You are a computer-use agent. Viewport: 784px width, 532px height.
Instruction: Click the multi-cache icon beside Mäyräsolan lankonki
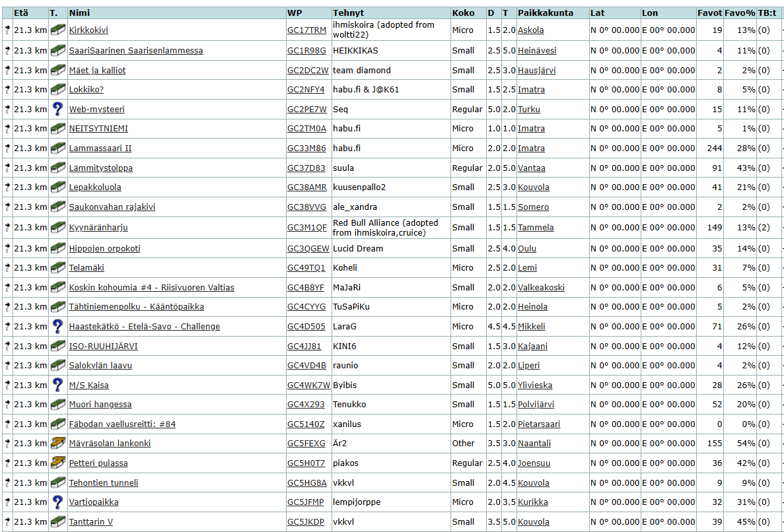[57, 443]
